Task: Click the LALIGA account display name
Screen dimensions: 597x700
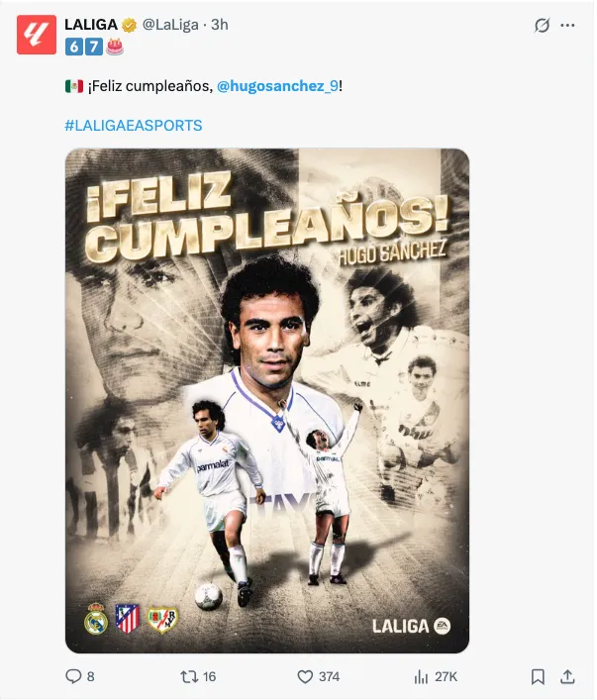Action: coord(91,25)
